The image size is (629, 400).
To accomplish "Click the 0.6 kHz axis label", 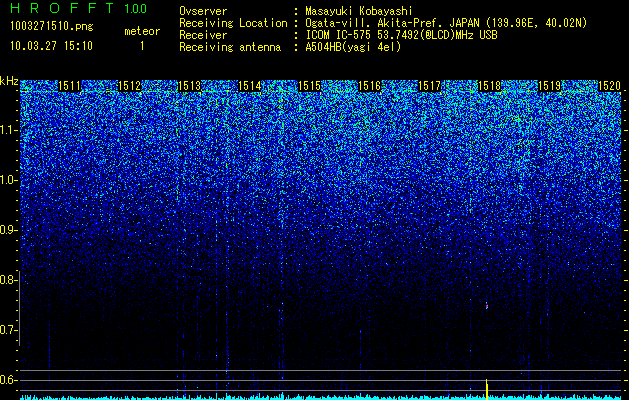I will tap(7, 380).
